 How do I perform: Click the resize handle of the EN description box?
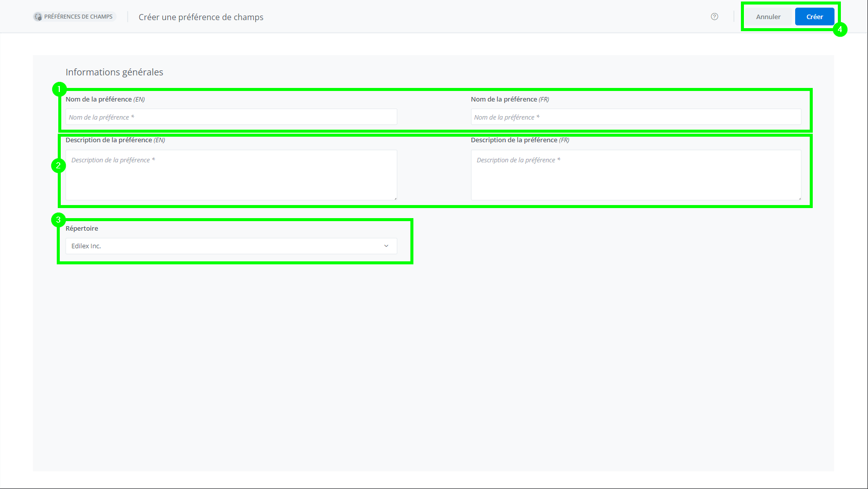pyautogui.click(x=395, y=199)
